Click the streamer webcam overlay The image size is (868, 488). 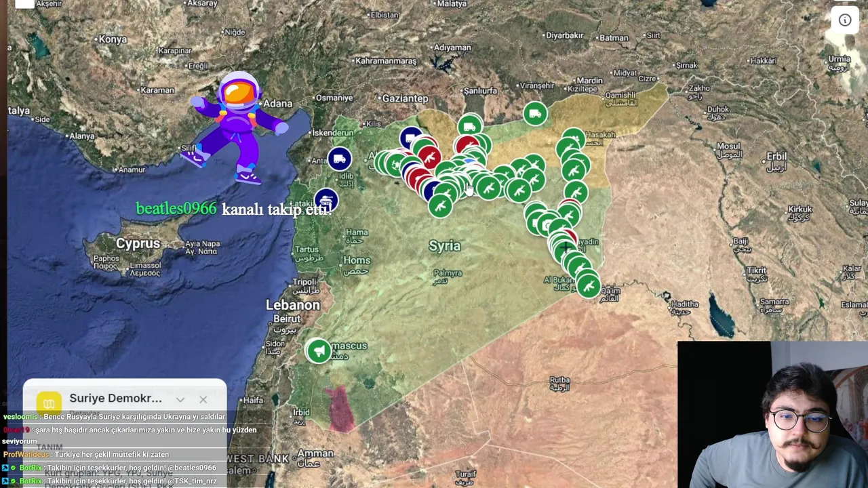click(x=772, y=415)
